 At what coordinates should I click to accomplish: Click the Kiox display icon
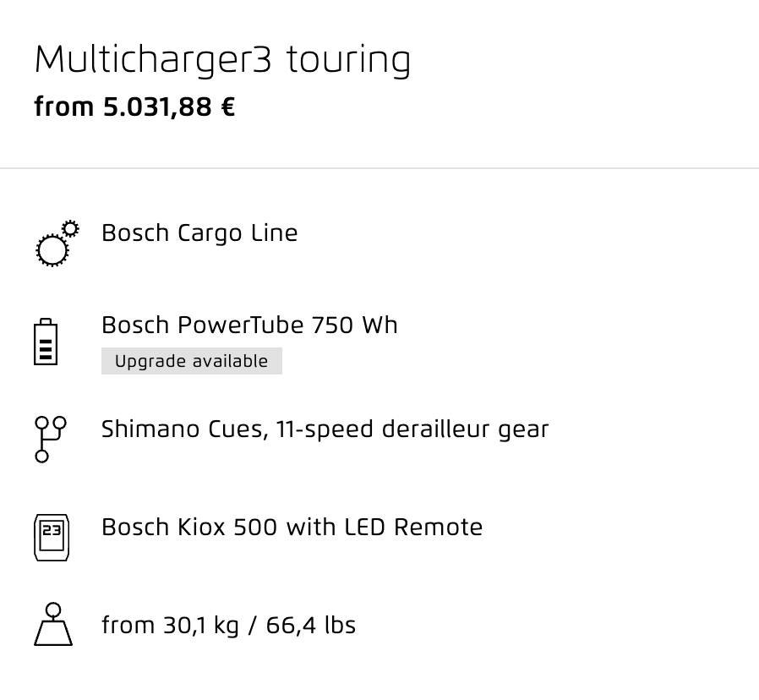(52, 538)
